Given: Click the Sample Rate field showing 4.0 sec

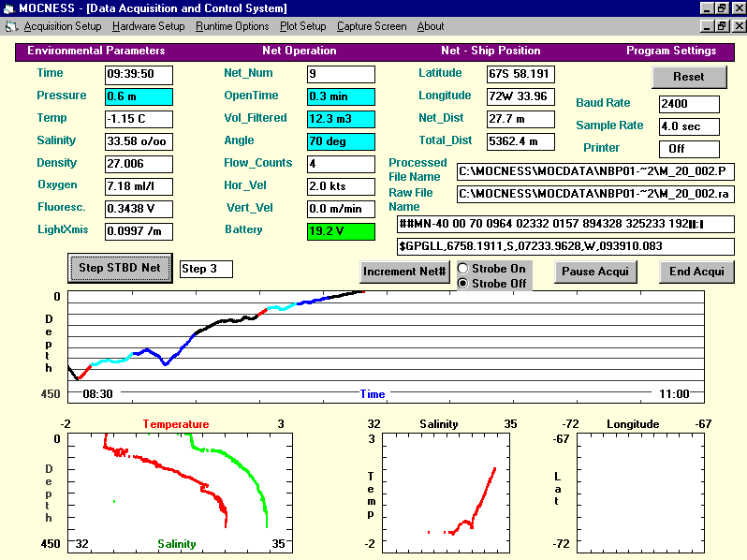Looking at the screenshot, I should click(x=689, y=126).
